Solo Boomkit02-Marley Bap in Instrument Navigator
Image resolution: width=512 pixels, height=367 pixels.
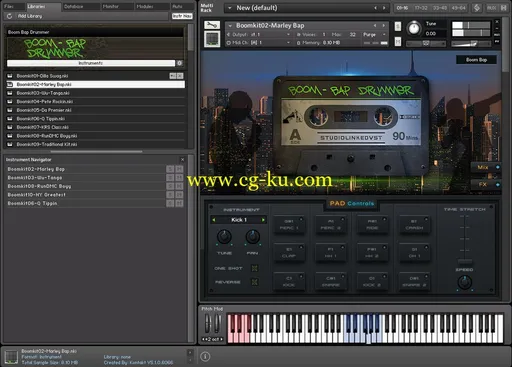[170, 169]
